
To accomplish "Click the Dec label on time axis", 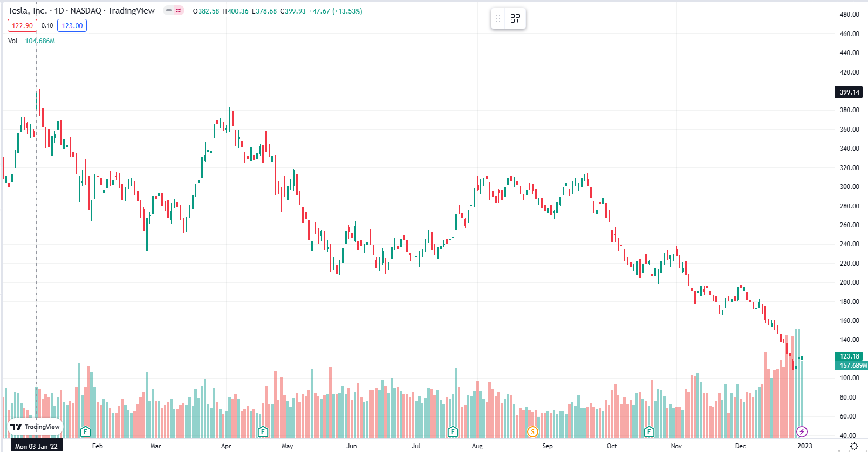I will [x=740, y=446].
